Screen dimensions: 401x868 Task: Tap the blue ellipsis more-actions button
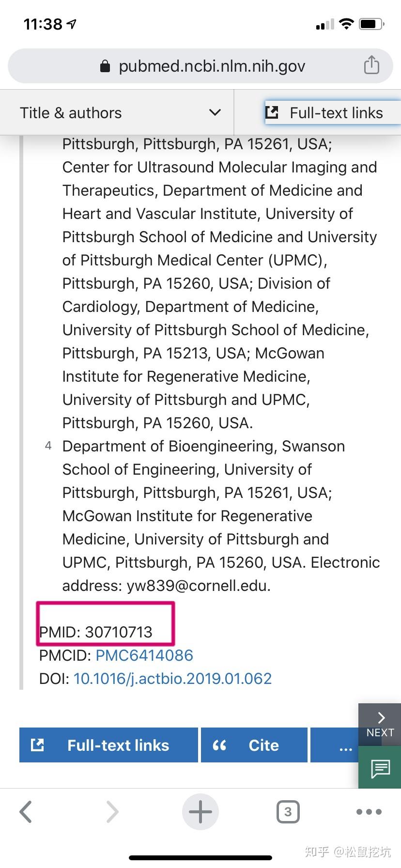click(x=339, y=745)
